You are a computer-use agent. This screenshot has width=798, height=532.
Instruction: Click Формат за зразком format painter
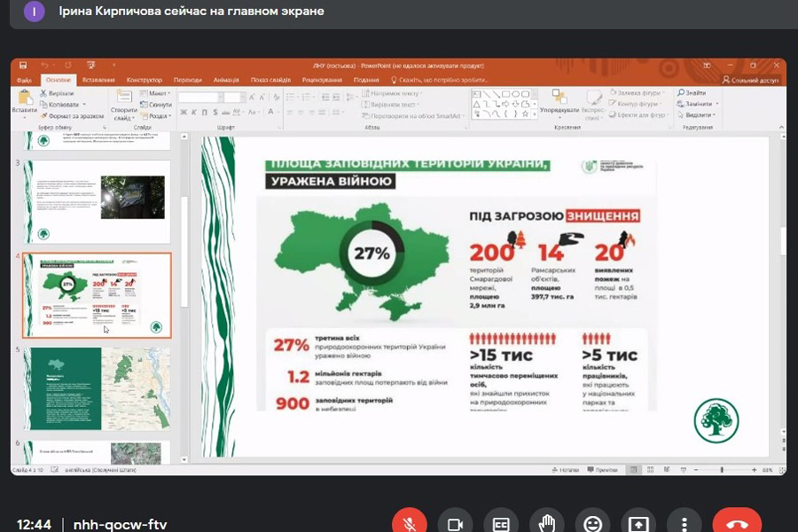72,115
